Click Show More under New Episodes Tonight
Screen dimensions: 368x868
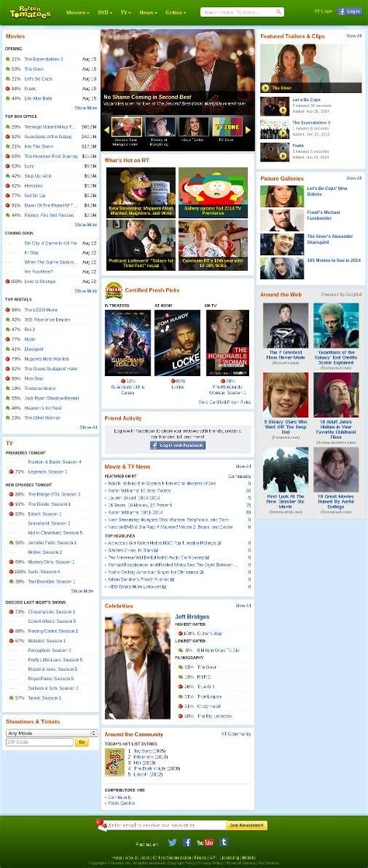82,591
